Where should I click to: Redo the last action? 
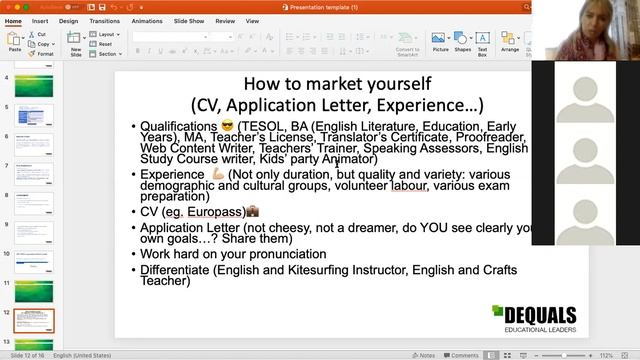[x=130, y=7]
